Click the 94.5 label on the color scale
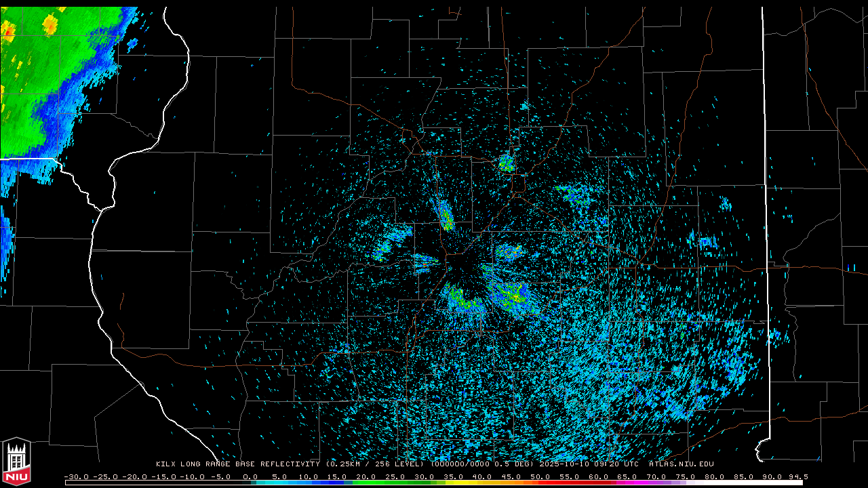 coord(797,477)
